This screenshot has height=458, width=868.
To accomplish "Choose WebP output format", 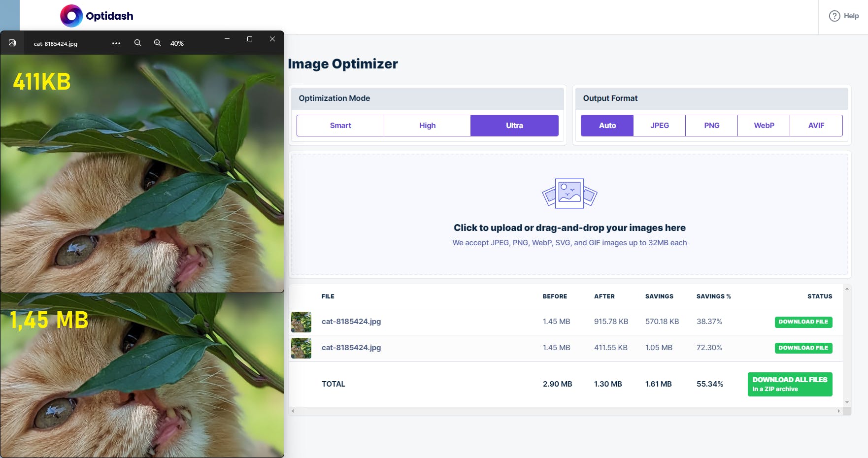I will 764,126.
